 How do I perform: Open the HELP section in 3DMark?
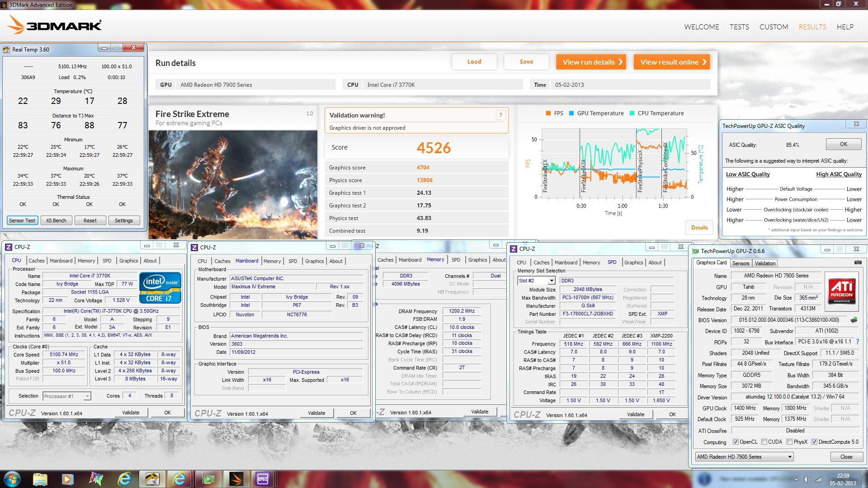(845, 27)
